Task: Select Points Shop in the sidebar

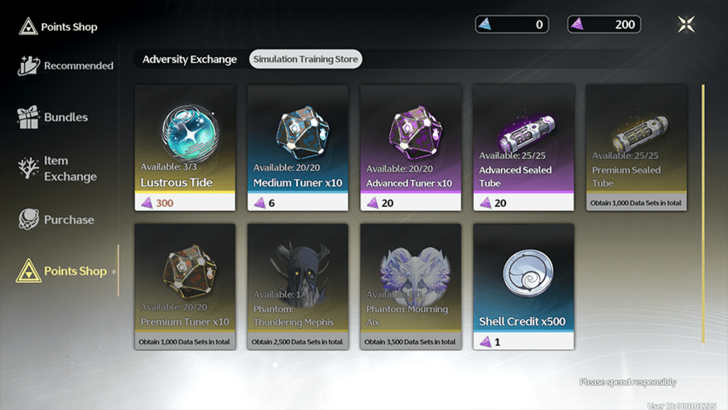Action: (x=62, y=271)
